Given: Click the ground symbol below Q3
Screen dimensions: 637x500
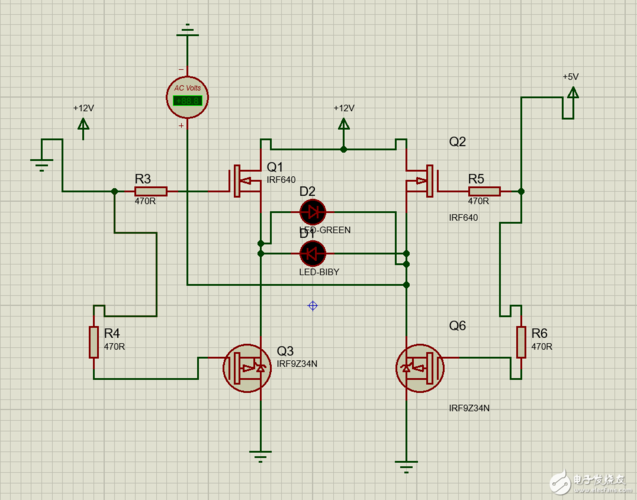Looking at the screenshot, I should (x=260, y=457).
